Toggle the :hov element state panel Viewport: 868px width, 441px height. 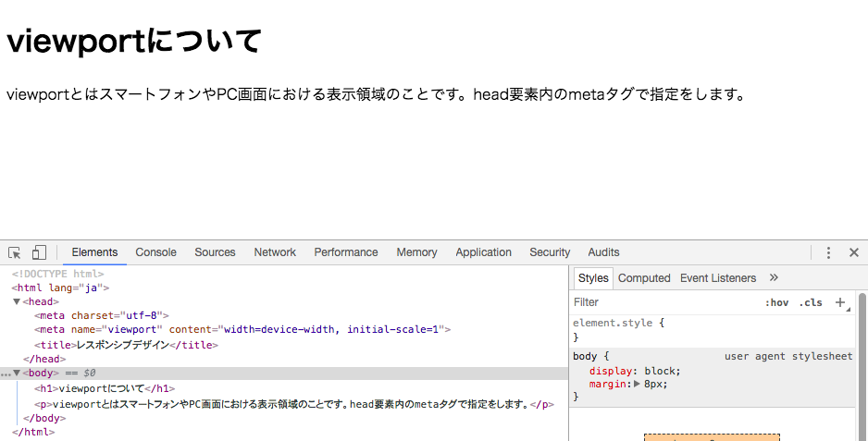tap(776, 302)
